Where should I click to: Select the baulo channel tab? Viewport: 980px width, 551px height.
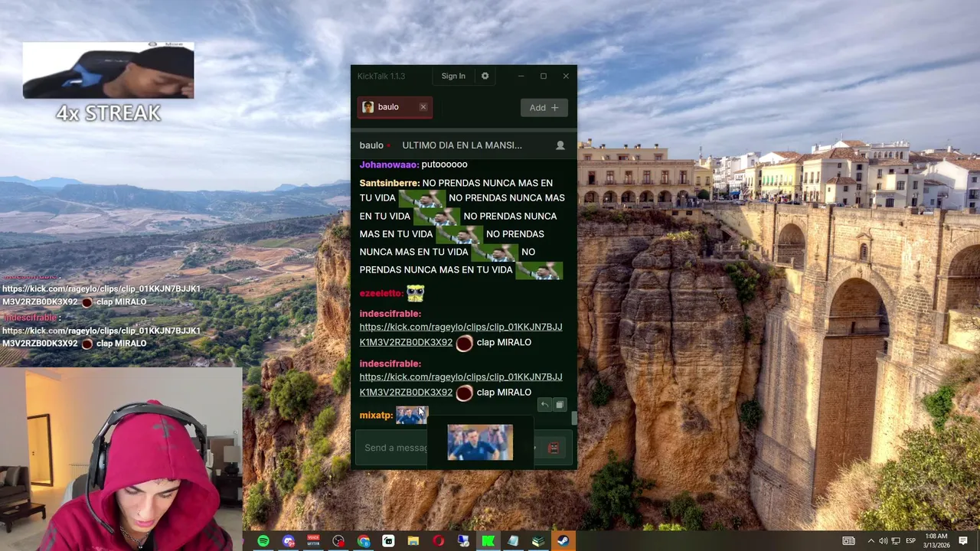pos(394,107)
